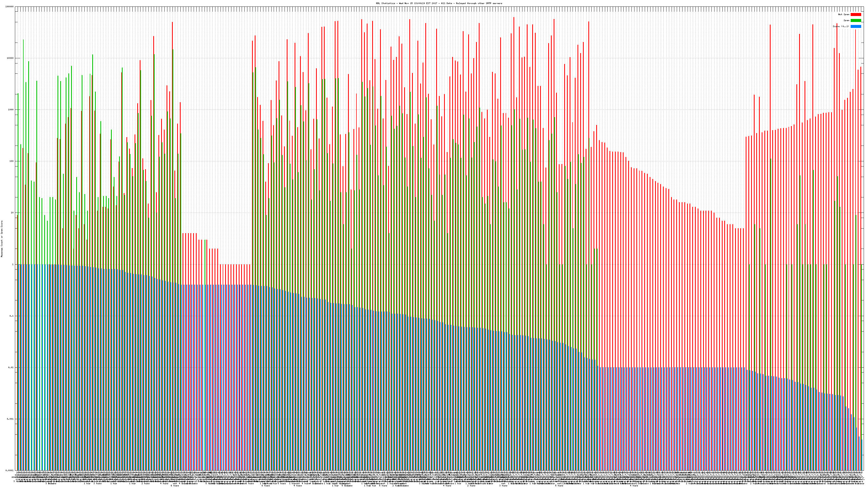The height and width of the screenshot is (488, 868).
Task: Click the blue Score legend swatch
Action: 856,26
